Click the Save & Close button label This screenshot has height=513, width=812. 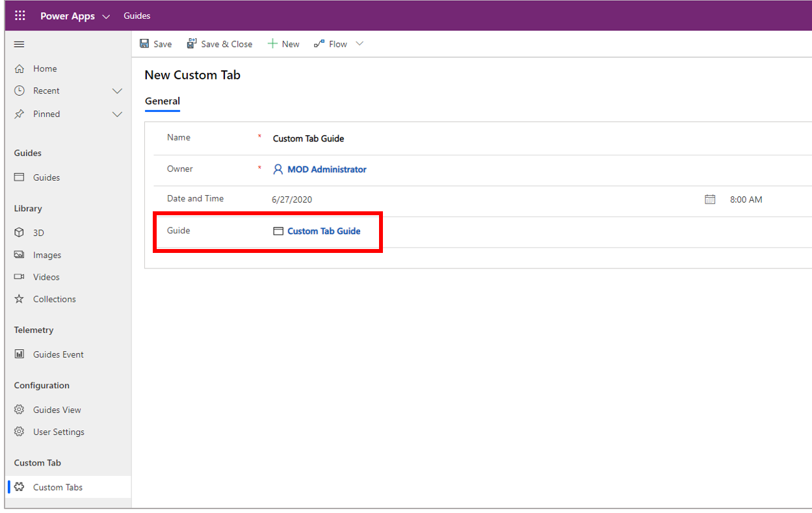pyautogui.click(x=226, y=44)
